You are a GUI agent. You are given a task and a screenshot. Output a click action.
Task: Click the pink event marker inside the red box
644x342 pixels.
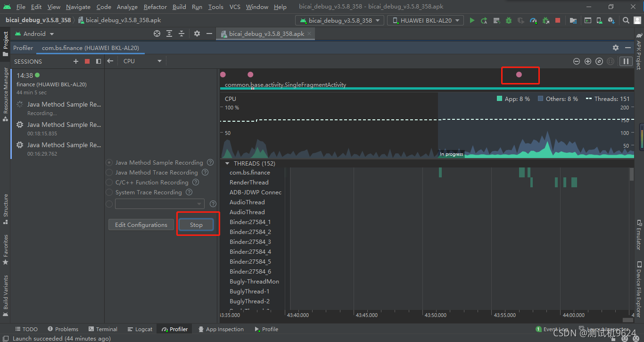pos(519,75)
